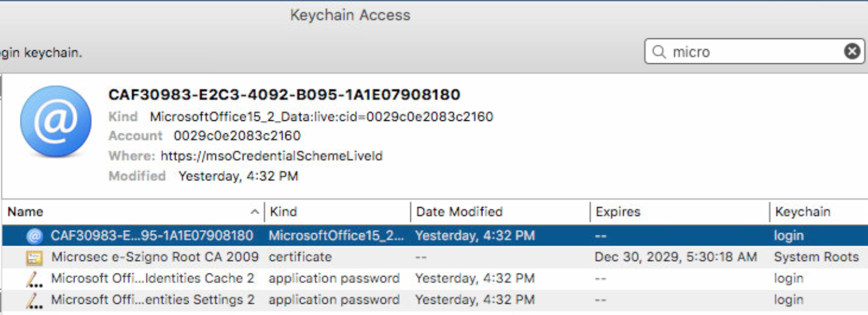This screenshot has width=868, height=315.
Task: Click the certificate icon for Microsec e-Szigno
Action: (x=35, y=257)
